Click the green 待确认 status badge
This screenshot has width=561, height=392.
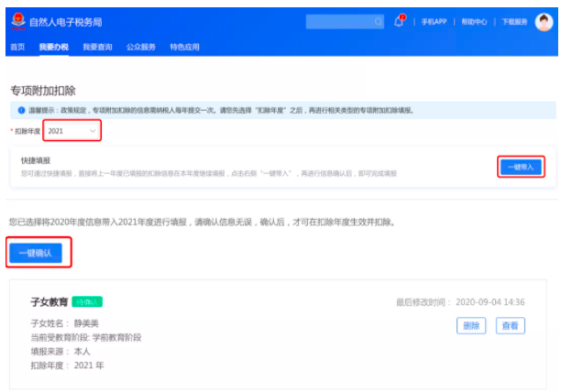click(x=87, y=301)
